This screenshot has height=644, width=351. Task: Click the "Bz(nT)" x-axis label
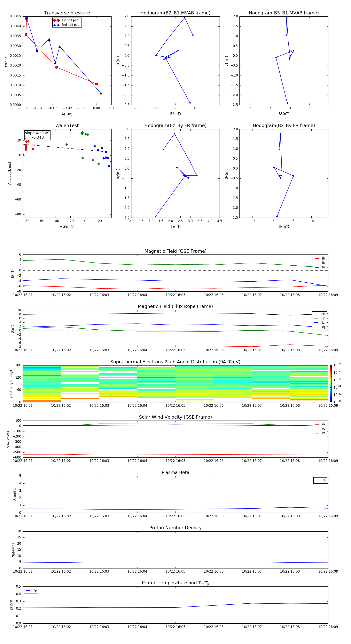(x=175, y=227)
